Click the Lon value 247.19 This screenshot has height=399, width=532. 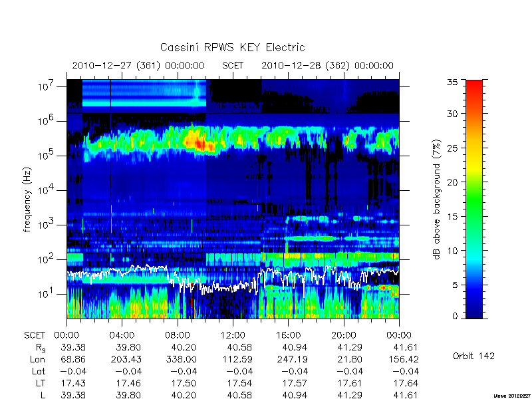[x=293, y=359]
